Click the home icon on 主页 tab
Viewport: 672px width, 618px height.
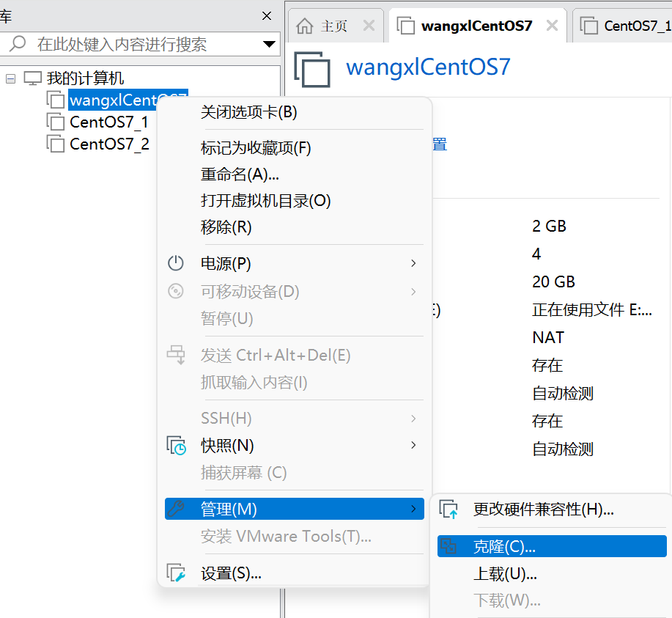pyautogui.click(x=304, y=26)
